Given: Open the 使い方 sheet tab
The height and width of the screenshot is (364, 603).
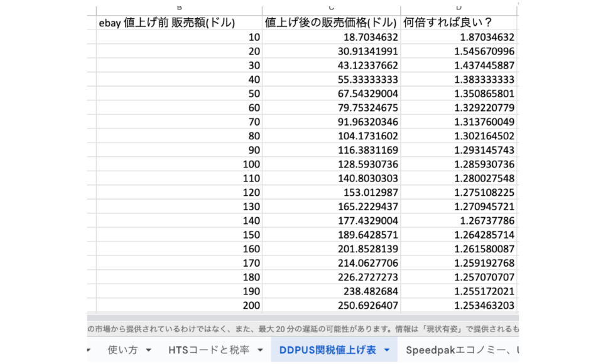Looking at the screenshot, I should point(121,350).
